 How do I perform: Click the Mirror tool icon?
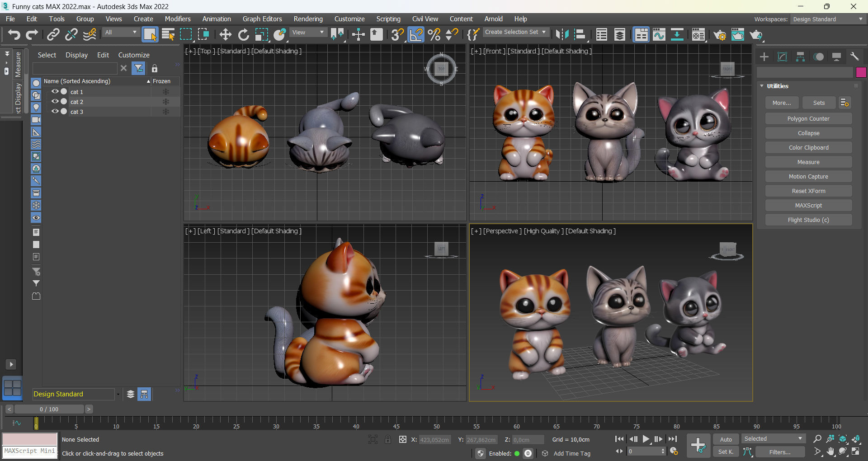pos(562,34)
